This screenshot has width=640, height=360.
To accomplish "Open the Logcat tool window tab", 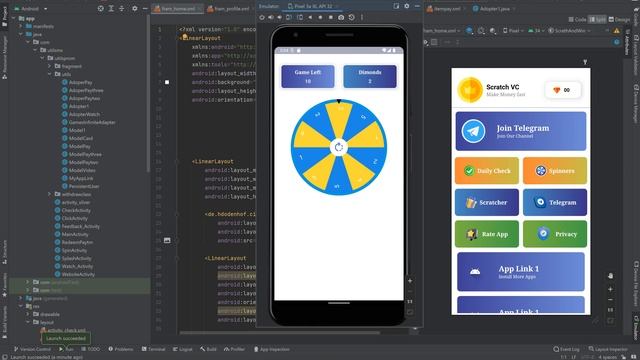I will coord(182,349).
